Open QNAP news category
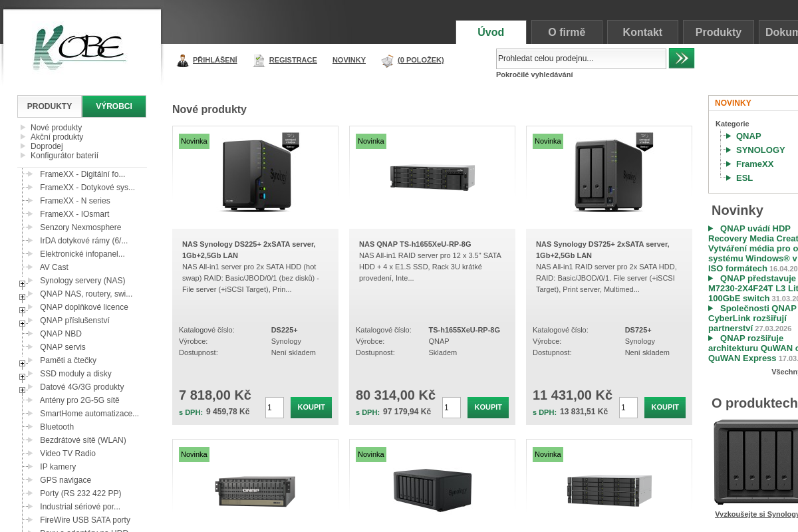 748,136
